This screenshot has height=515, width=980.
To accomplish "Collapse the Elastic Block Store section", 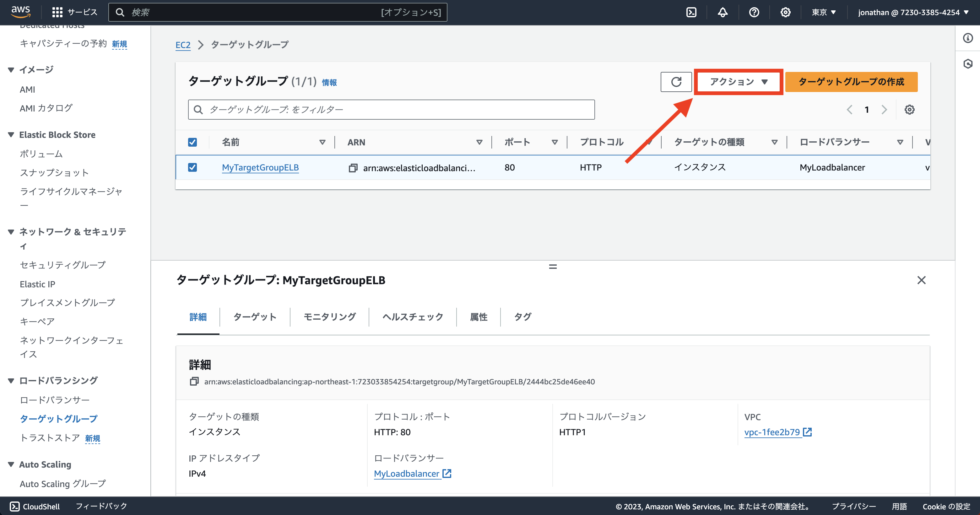I will pyautogui.click(x=11, y=134).
